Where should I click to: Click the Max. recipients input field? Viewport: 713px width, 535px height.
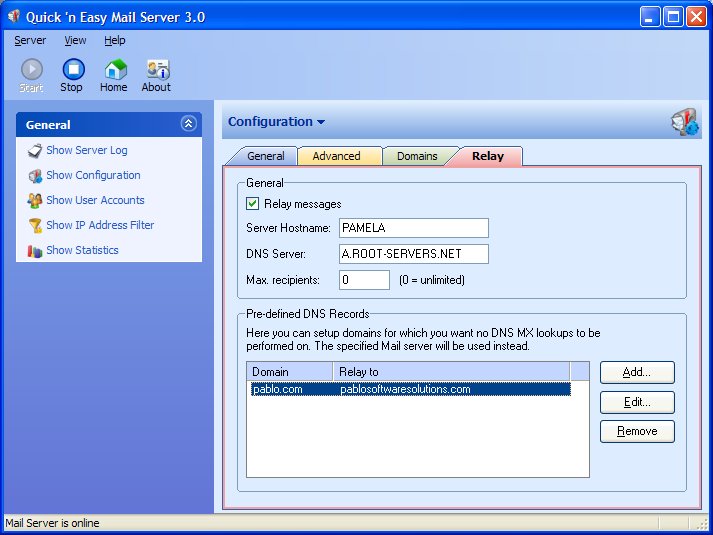coord(364,280)
